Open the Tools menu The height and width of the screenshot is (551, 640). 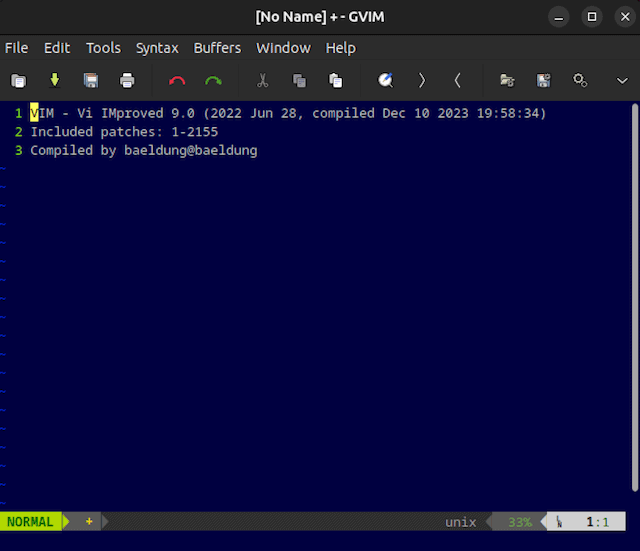click(x=103, y=48)
